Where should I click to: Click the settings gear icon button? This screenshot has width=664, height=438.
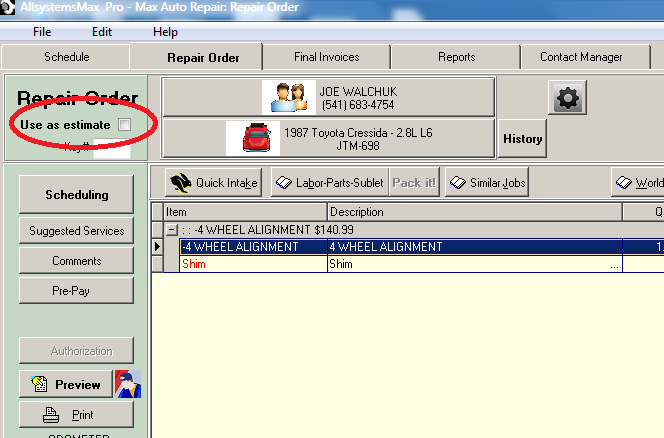click(x=567, y=98)
